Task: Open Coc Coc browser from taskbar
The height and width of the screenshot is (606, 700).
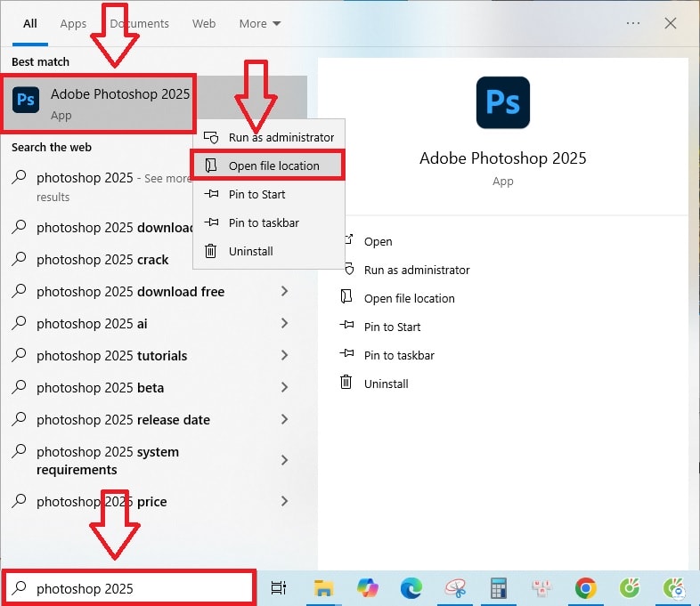Action: 630,588
